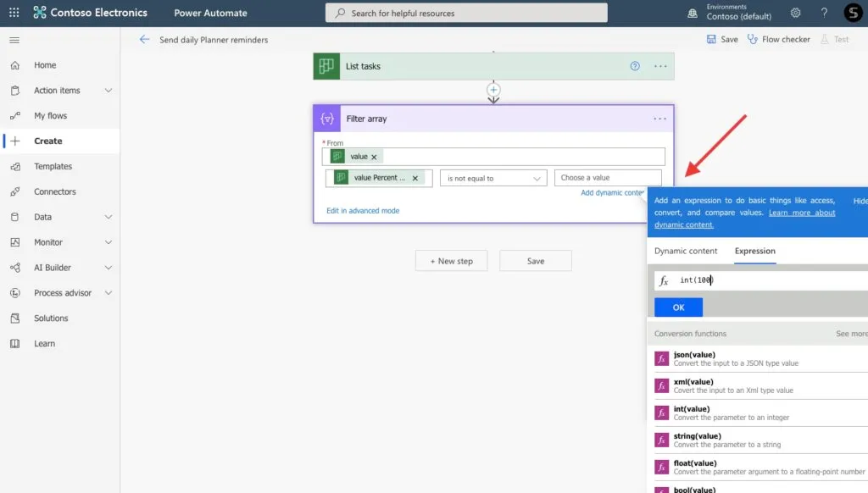Switch to the Dynamic content tab
Screen dimensions: 868x493
pyautogui.click(x=685, y=251)
